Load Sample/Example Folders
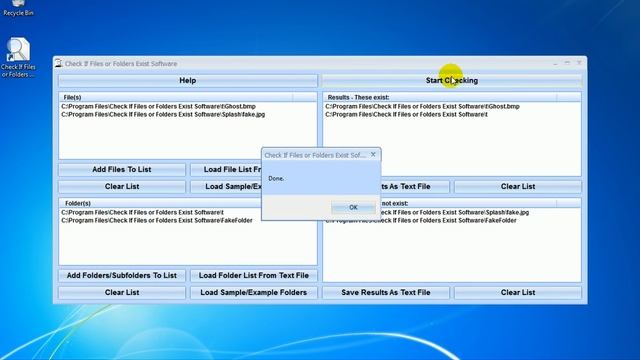Screen dimensions: 640x360 pyautogui.click(x=253, y=293)
